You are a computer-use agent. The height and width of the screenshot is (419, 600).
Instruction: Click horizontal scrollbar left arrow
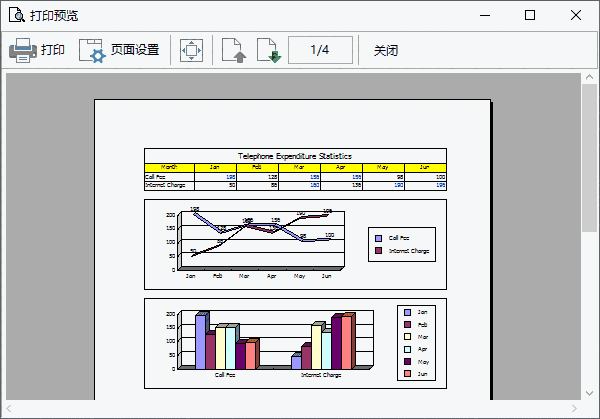9,408
